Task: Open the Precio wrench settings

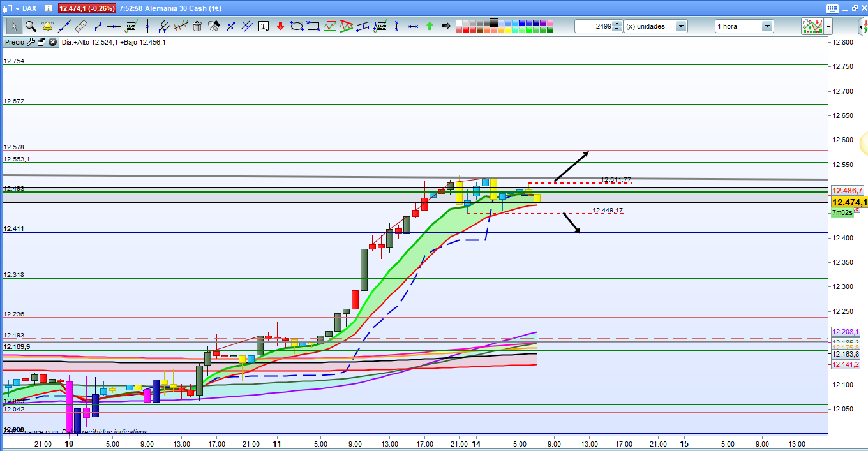Action: click(31, 42)
